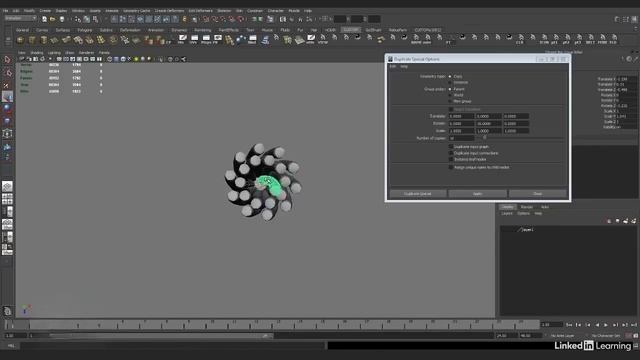Viewport: 640px width, 360px height.
Task: Switch viewport to smooth shade all icon
Action: point(116,59)
